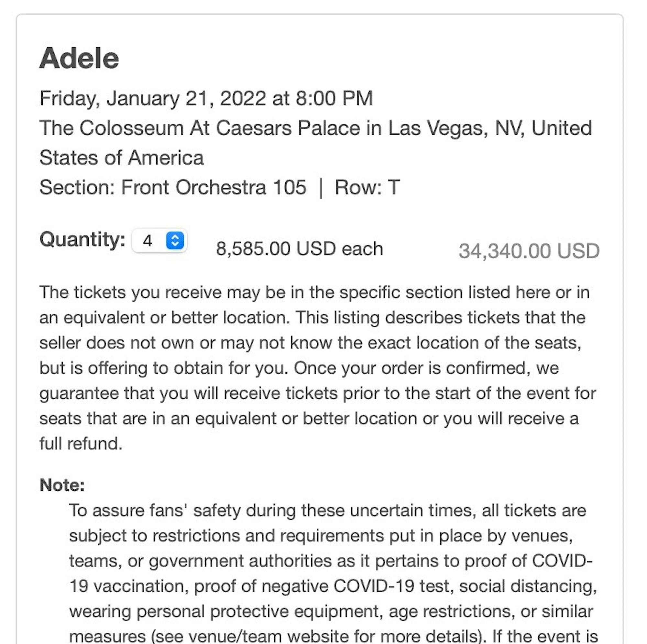Image resolution: width=647 pixels, height=644 pixels.
Task: Click the event date Friday, January 21, 2022
Action: 206,98
